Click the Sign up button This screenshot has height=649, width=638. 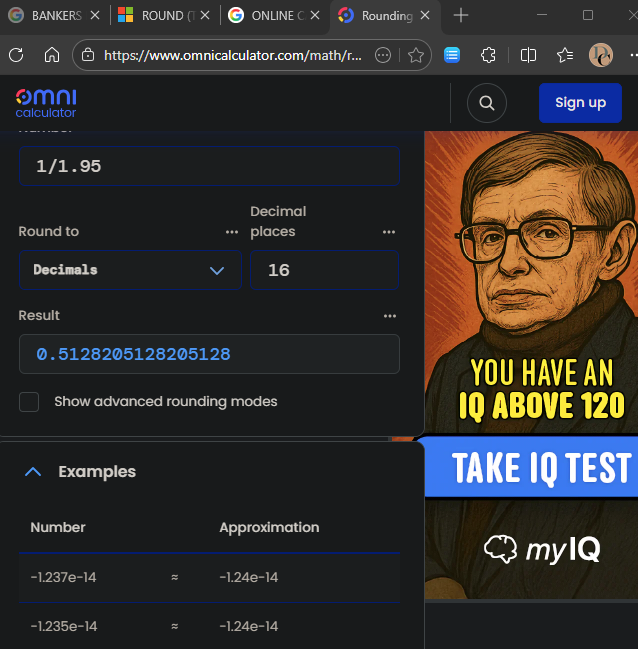pyautogui.click(x=580, y=103)
